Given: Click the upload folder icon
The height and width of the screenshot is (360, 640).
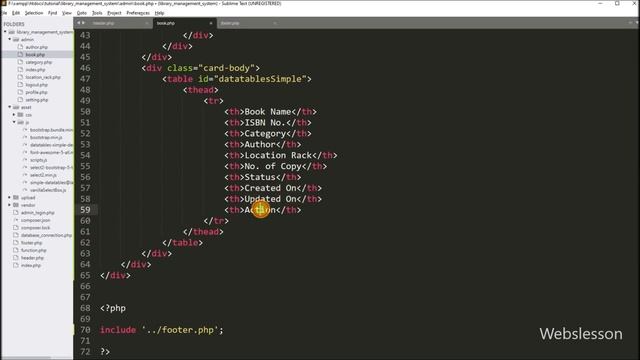Looking at the screenshot, I should (x=16, y=198).
